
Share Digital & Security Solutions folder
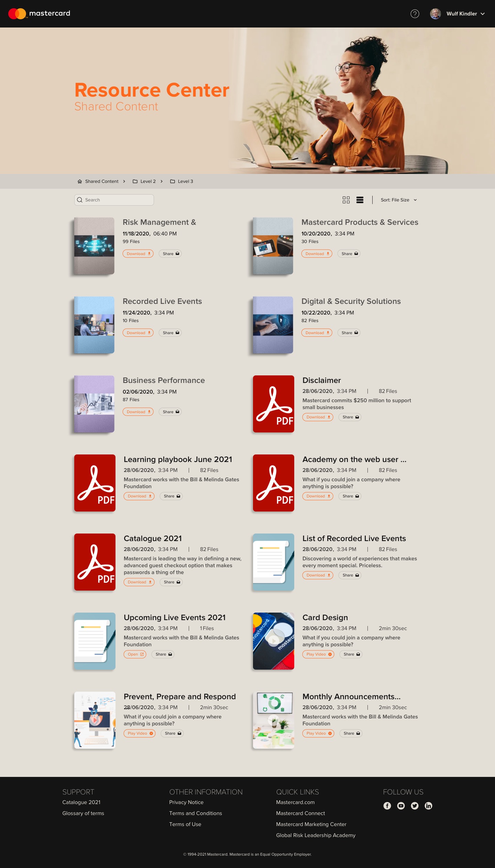349,333
